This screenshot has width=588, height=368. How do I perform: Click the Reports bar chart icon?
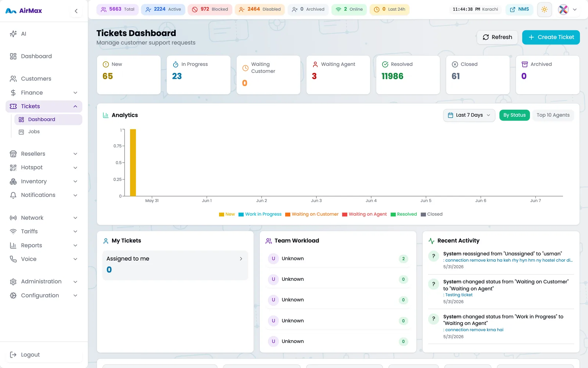(x=13, y=245)
